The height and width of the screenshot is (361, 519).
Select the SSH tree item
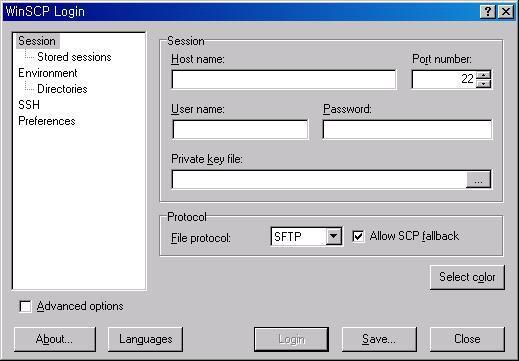click(29, 105)
